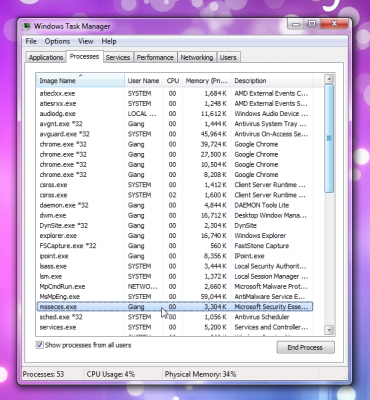Open the Performance tab

pos(155,57)
